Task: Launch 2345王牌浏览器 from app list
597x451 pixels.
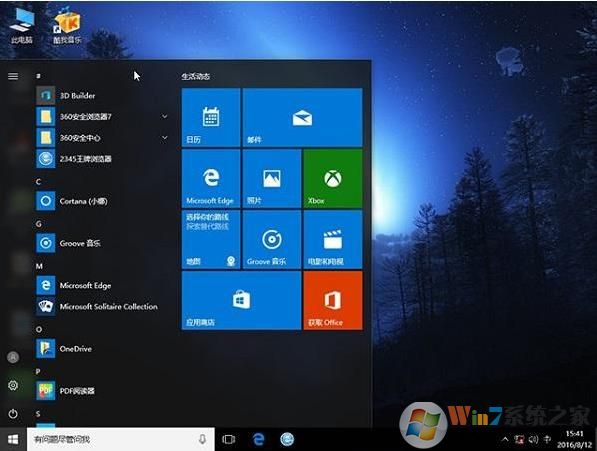Action: click(103, 159)
